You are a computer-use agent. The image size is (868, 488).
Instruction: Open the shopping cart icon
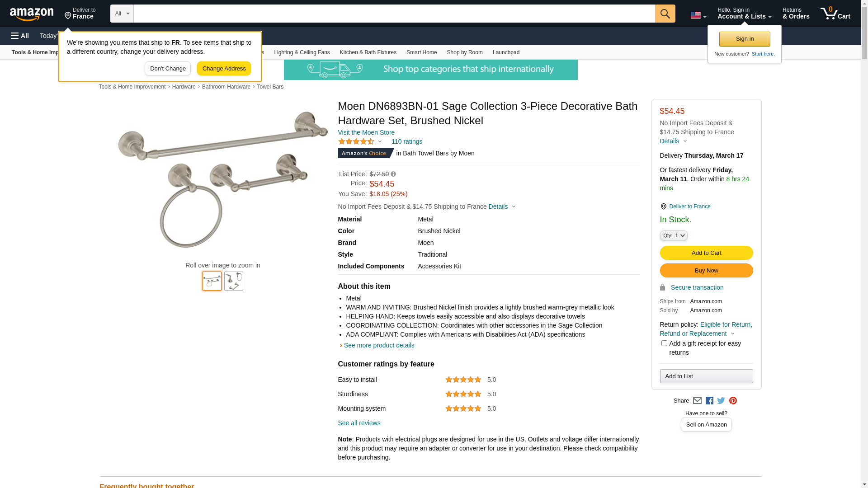835,14
